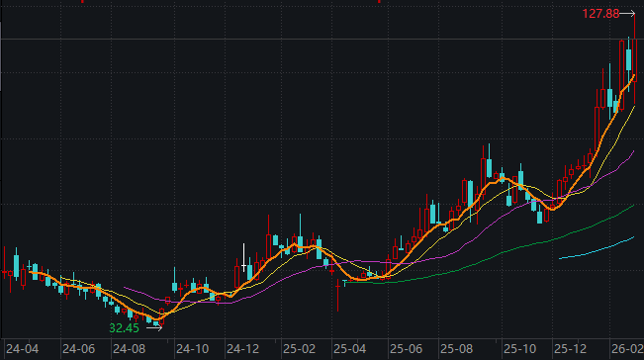Select the 25-10 date axis label
Viewport: 644px width, 360px height.
tap(519, 349)
